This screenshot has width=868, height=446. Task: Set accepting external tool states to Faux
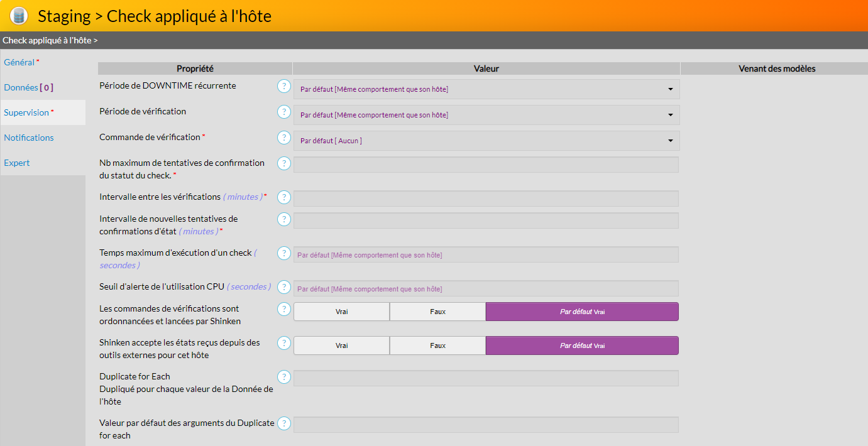pos(437,345)
